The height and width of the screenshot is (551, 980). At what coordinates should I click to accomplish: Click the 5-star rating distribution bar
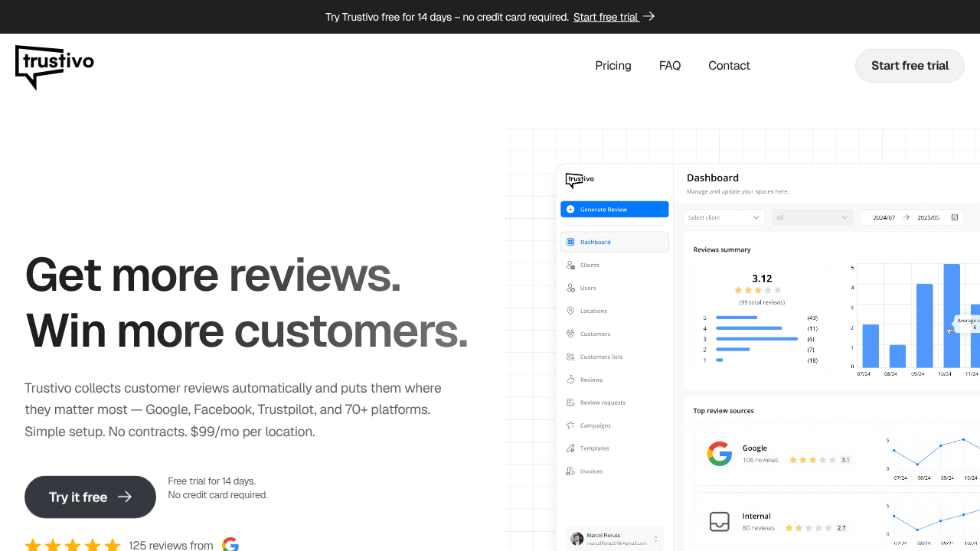[x=737, y=318]
